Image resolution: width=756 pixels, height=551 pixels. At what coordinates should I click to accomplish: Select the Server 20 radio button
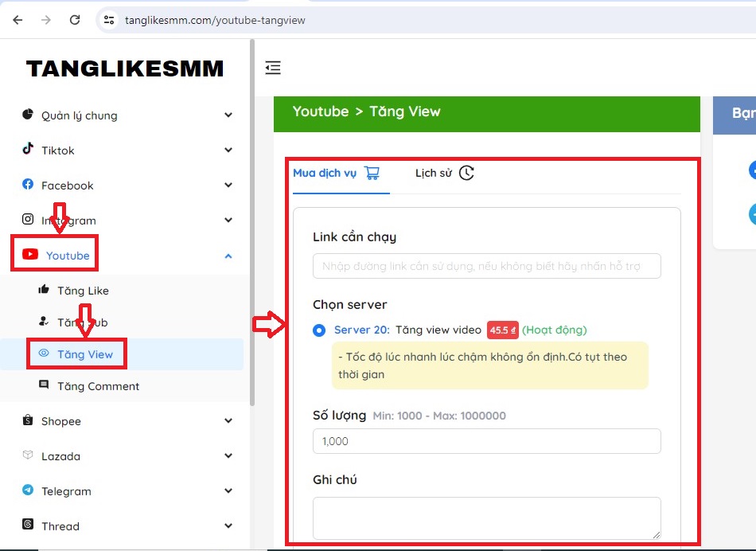318,330
